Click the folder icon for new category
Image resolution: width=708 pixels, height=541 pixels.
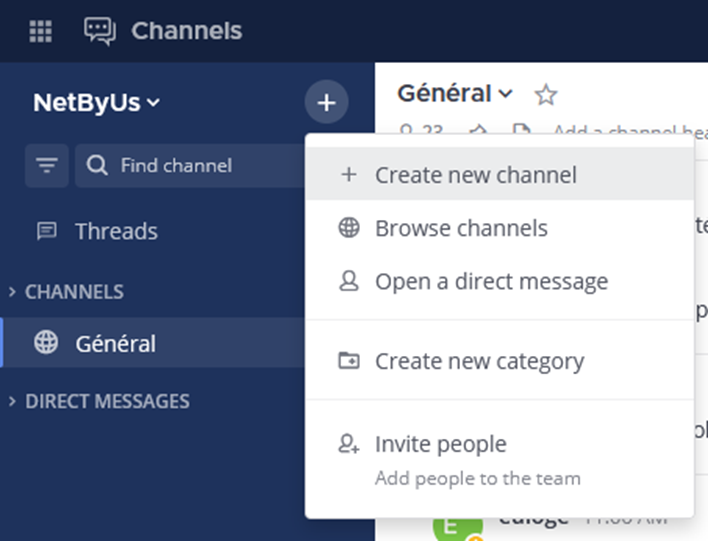[349, 361]
